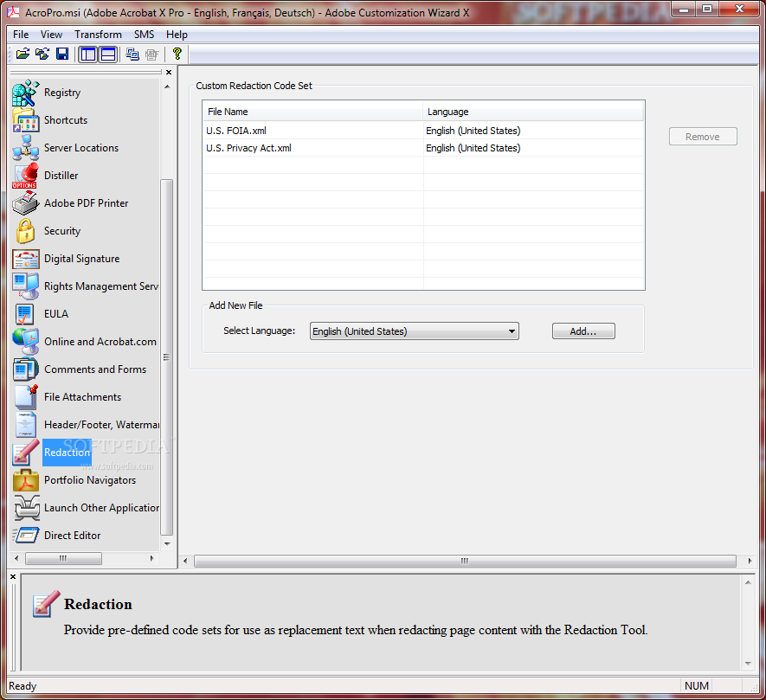This screenshot has height=700, width=766.
Task: Click the File Name column header
Action: [312, 112]
